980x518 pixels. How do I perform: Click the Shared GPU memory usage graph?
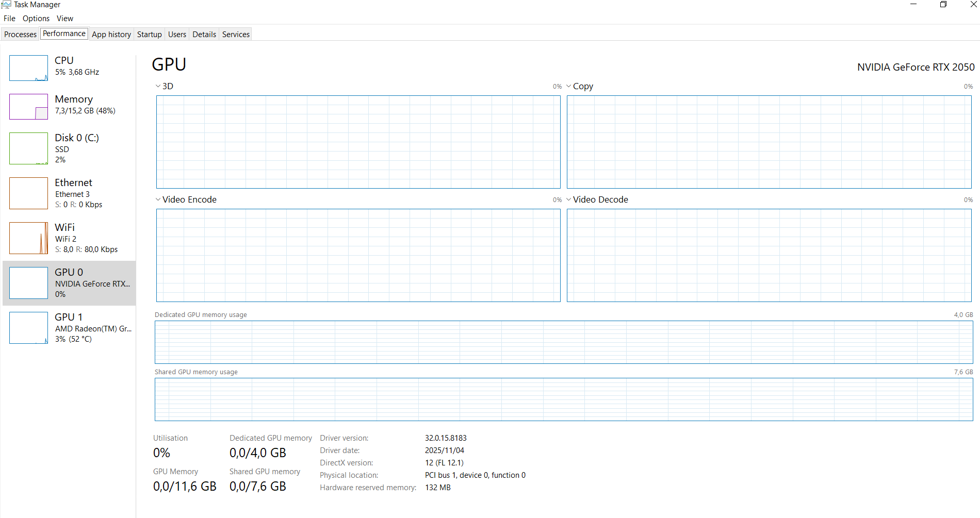pos(564,399)
